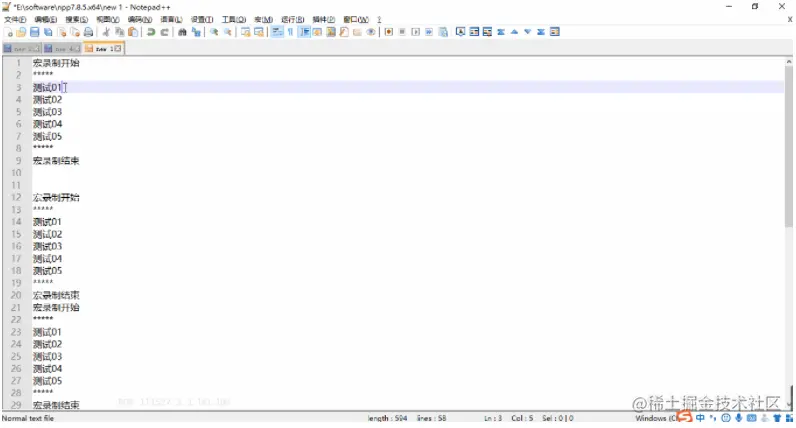Click Windows line ending status field
The image size is (796, 428).
coord(655,418)
